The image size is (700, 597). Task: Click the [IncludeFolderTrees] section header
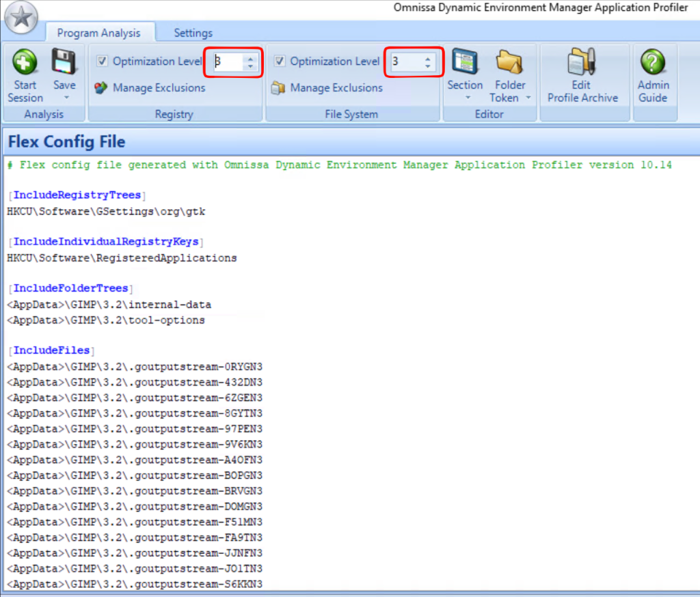(70, 288)
